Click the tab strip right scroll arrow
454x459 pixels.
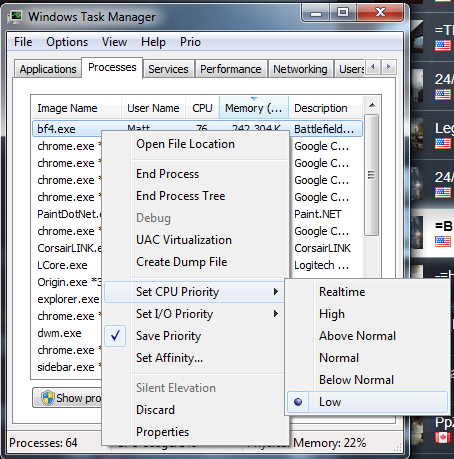388,67
